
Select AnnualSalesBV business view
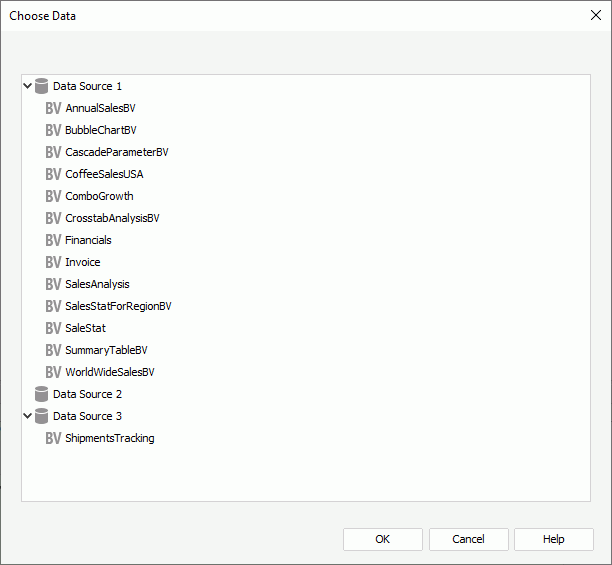[100, 108]
